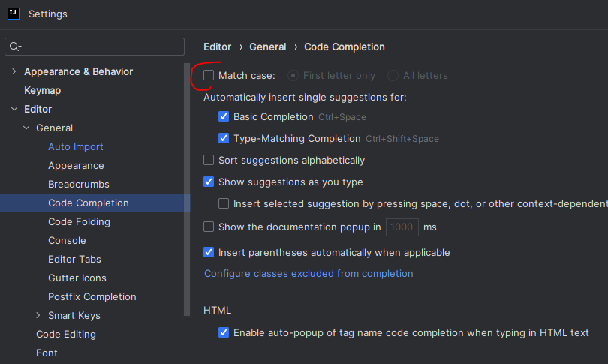
Task: Click the settings tree scrollbar
Action: [x=187, y=189]
